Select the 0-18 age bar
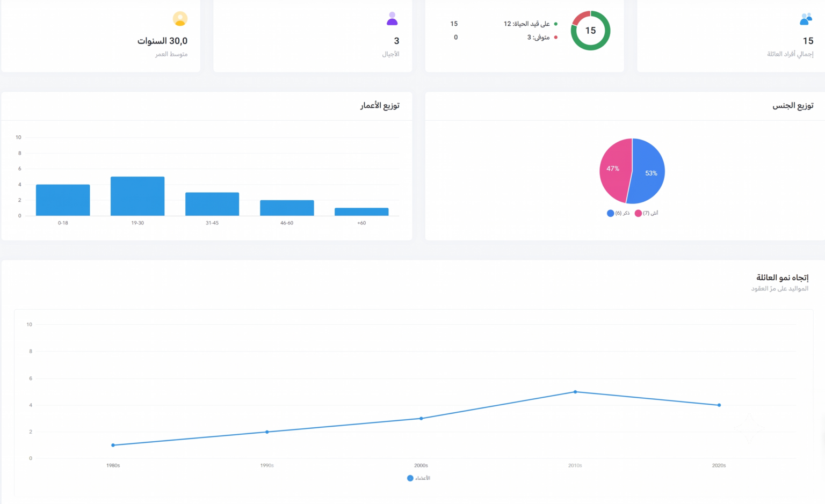This screenshot has width=825, height=504. click(x=63, y=200)
